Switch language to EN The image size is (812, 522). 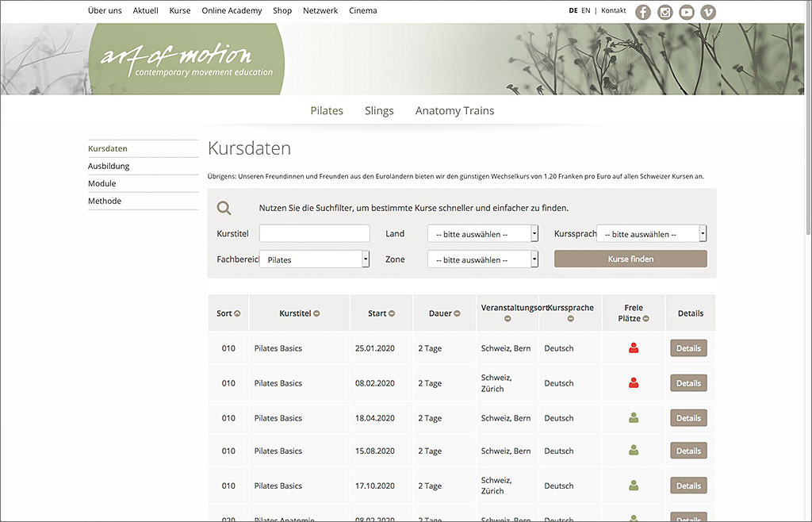pos(585,11)
